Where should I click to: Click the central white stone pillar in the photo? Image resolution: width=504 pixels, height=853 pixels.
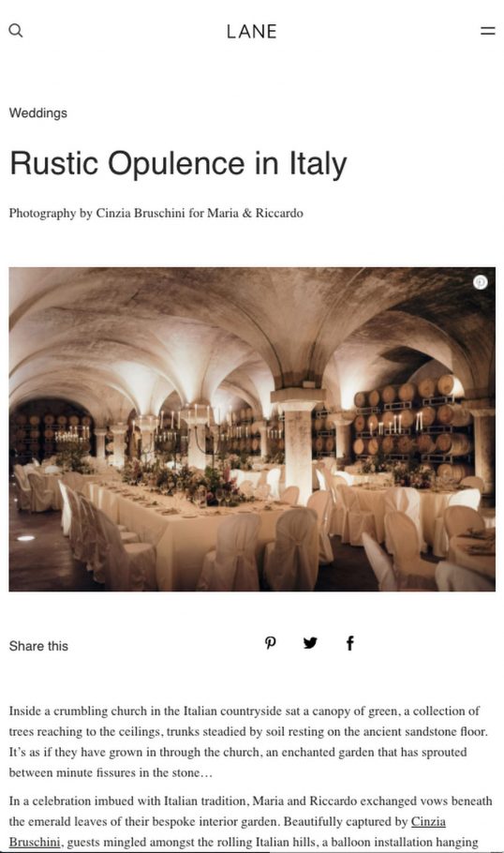pos(297,441)
